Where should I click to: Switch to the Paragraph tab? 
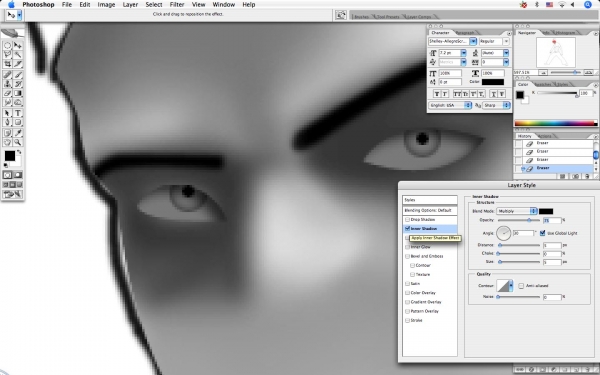click(x=465, y=33)
